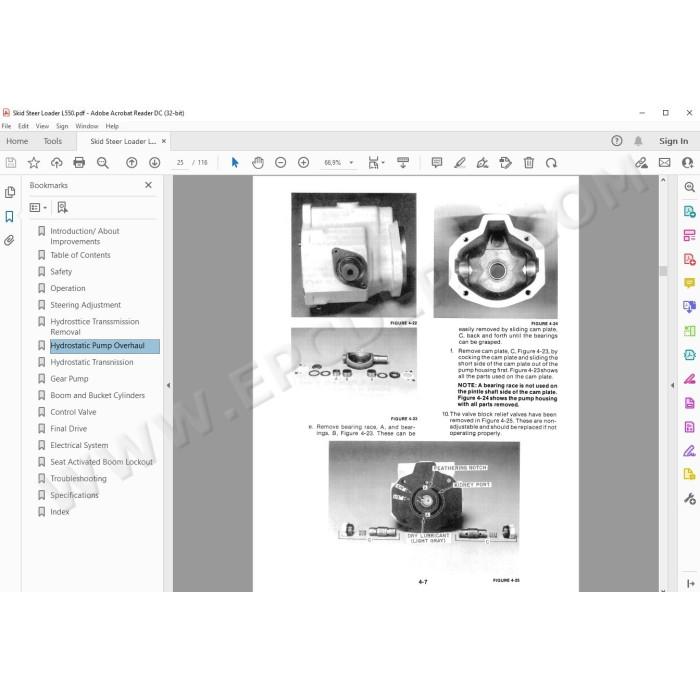The width and height of the screenshot is (700, 700).
Task: Open the page thumbnails panel
Action: click(x=9, y=192)
